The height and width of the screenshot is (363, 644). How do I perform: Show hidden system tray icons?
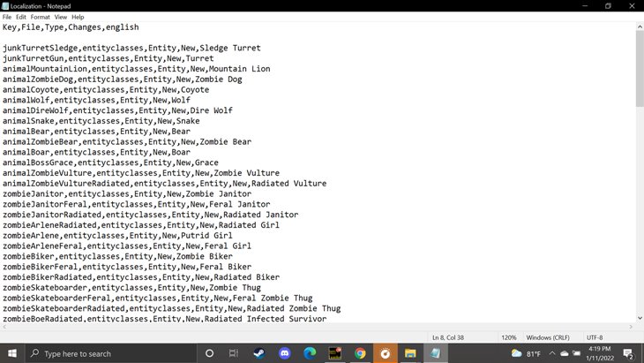click(551, 353)
